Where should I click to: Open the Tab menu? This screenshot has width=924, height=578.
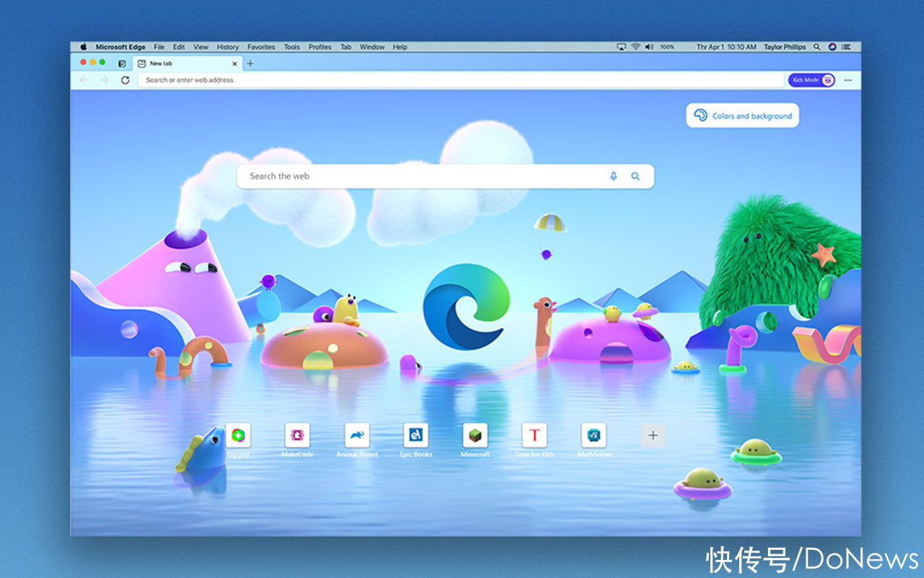pyautogui.click(x=346, y=47)
